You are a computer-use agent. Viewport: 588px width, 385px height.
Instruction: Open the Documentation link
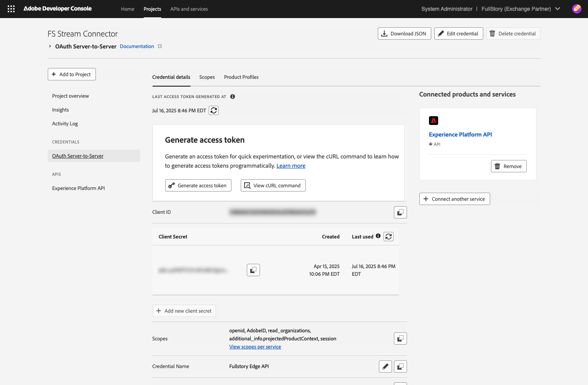point(137,46)
